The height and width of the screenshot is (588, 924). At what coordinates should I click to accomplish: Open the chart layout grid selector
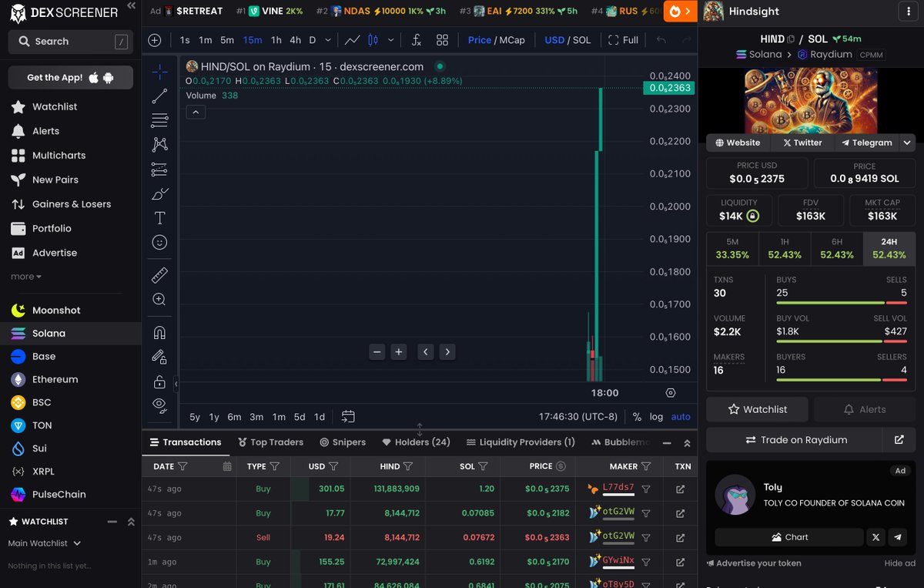click(442, 40)
